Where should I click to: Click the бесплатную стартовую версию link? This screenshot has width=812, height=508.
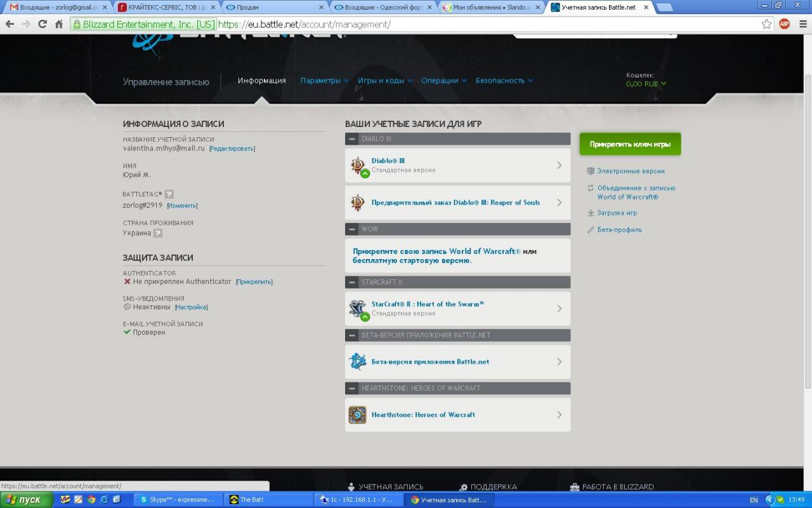[412, 260]
